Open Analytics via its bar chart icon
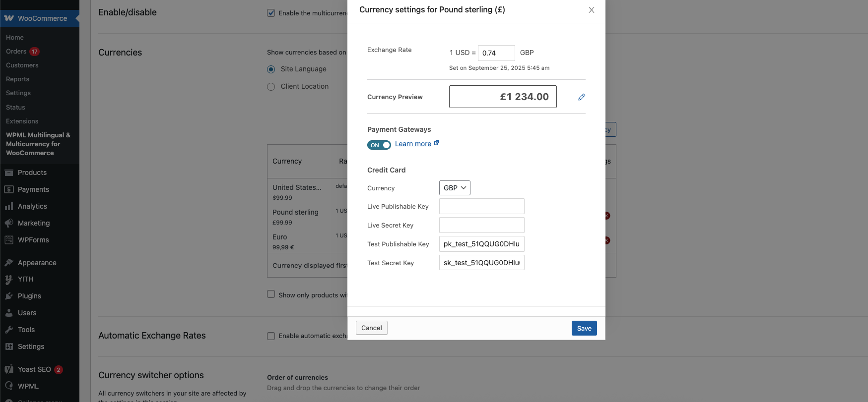Viewport: 868px width, 402px height. (9, 206)
